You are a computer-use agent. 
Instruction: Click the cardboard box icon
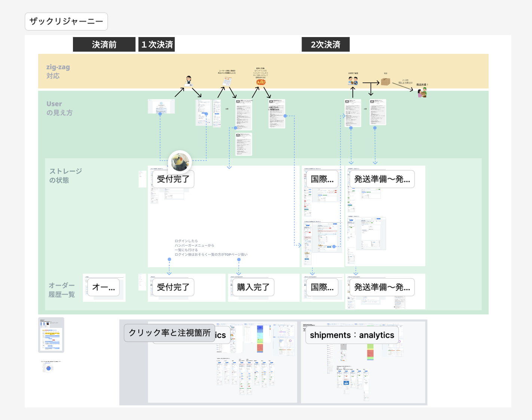point(385,82)
